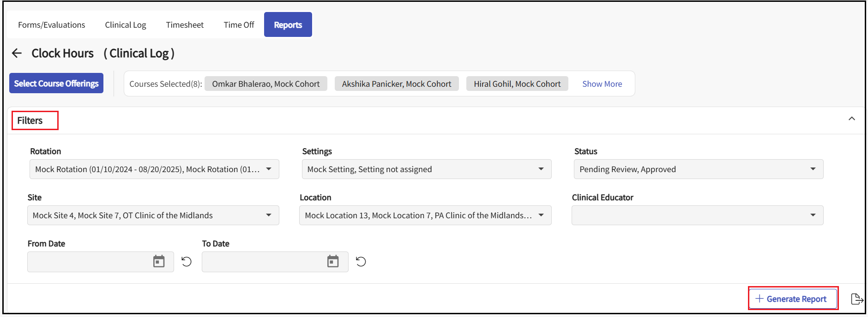Reset the From Date field
Viewport: 868px width, 317px height.
coord(187,262)
